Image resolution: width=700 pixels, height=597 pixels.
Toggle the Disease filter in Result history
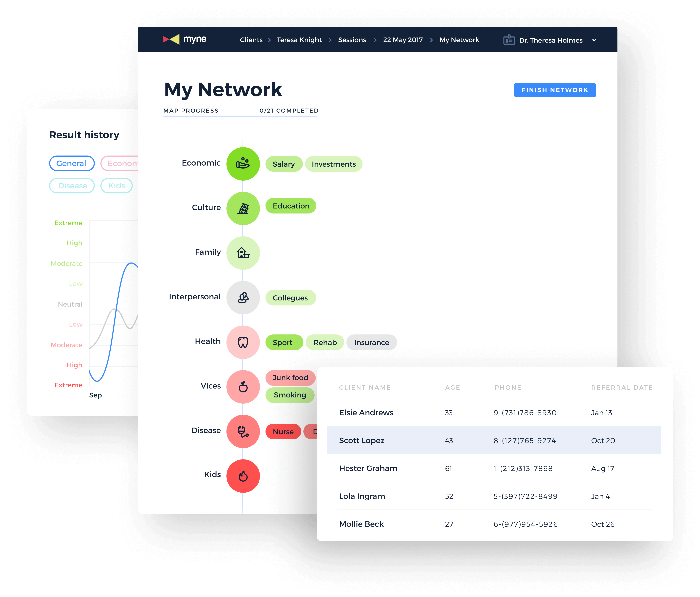[x=72, y=186]
